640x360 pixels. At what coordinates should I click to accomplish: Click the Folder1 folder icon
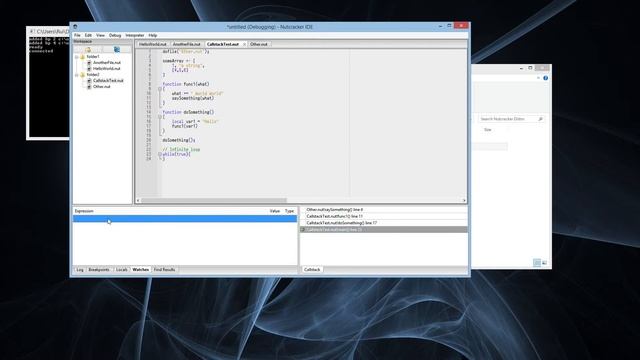pos(82,57)
